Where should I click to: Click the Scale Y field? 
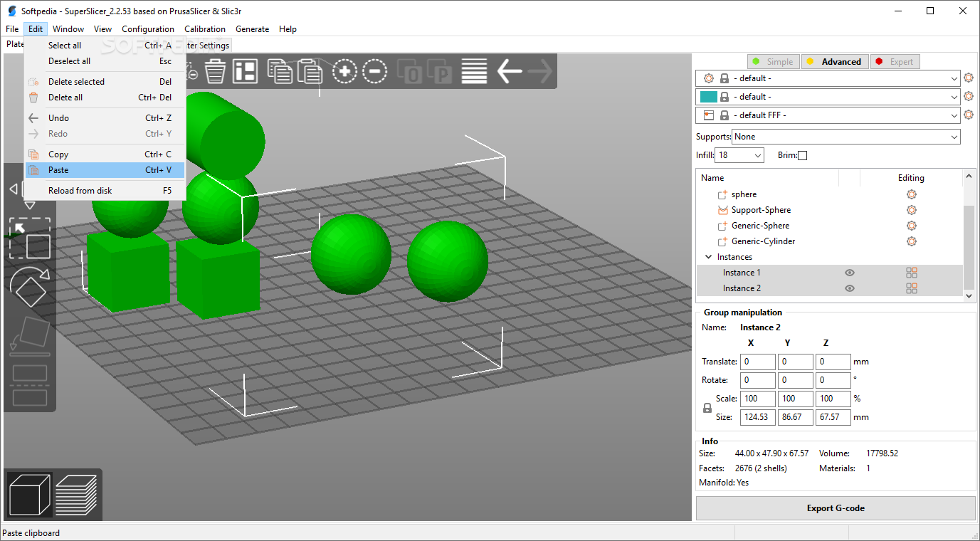796,399
